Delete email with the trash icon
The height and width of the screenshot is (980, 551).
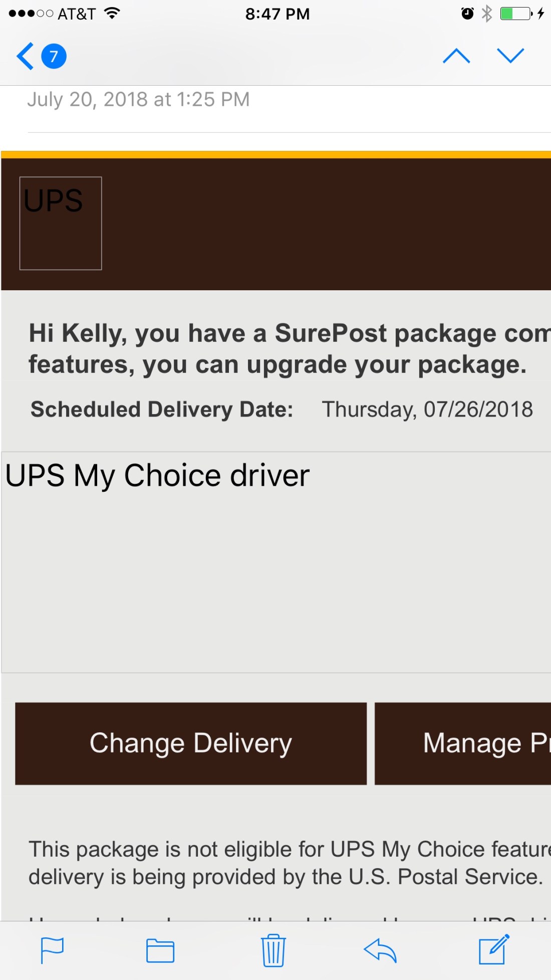coord(273,950)
